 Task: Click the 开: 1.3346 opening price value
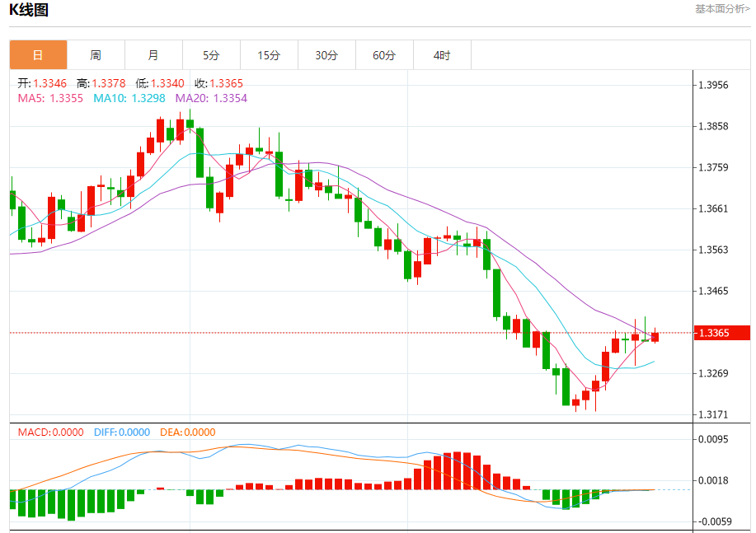pos(42,83)
